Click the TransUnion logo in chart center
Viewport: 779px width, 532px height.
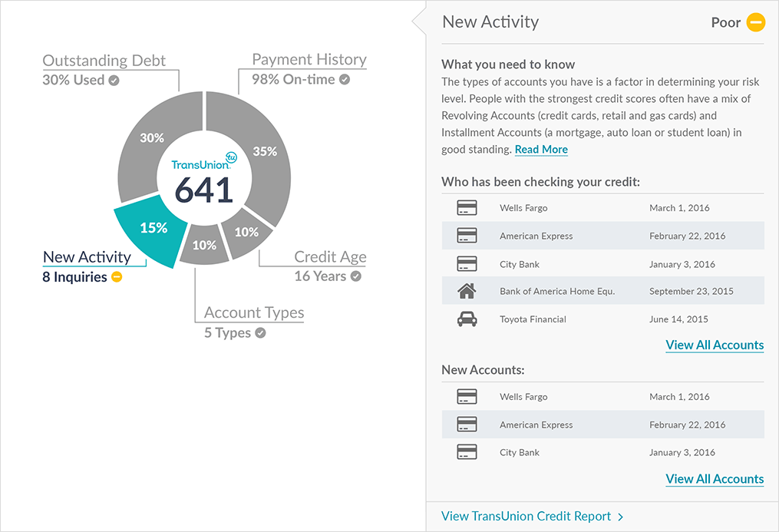pos(204,161)
